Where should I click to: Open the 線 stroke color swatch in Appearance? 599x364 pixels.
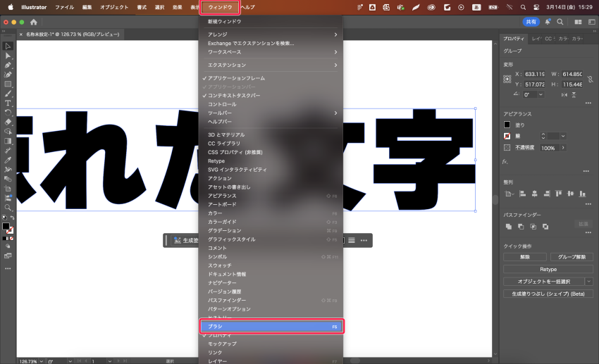507,136
